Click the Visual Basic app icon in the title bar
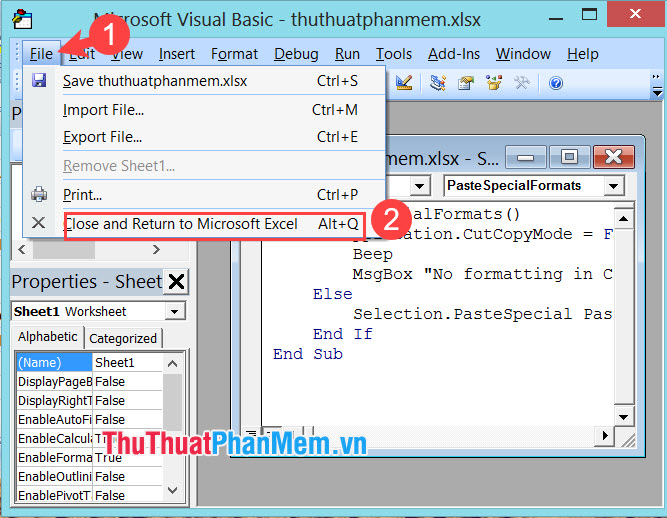 click(22, 19)
